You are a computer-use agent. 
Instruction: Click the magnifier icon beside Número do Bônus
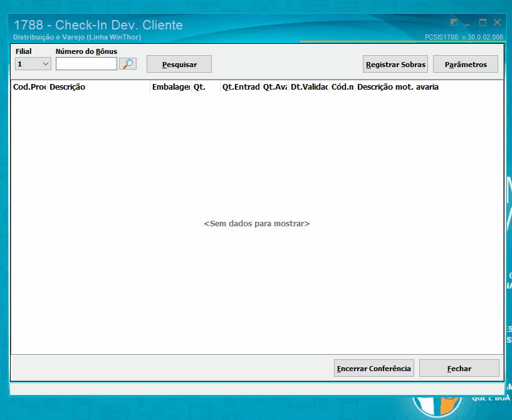pyautogui.click(x=128, y=64)
